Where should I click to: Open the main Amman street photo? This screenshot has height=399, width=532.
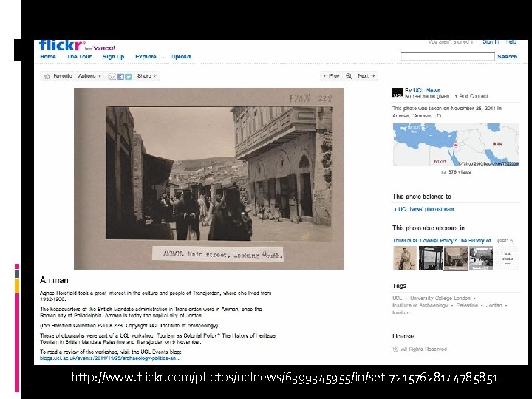(209, 179)
